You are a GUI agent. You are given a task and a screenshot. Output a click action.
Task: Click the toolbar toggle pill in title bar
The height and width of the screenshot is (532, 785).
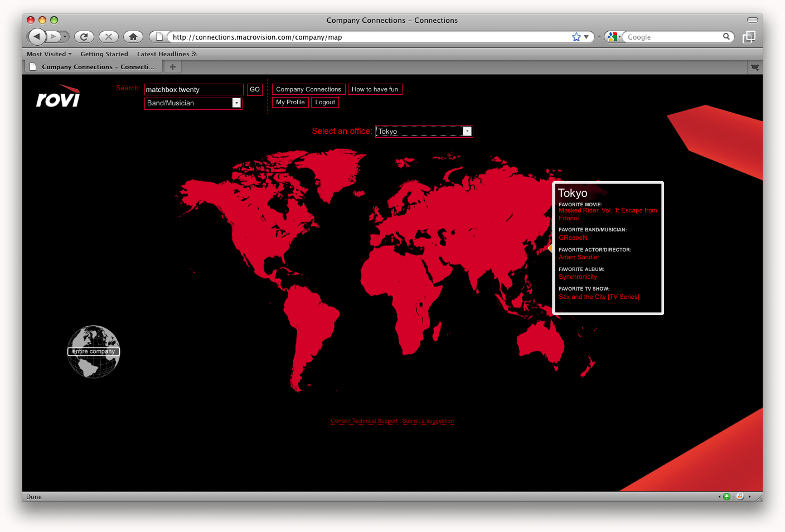click(x=753, y=20)
